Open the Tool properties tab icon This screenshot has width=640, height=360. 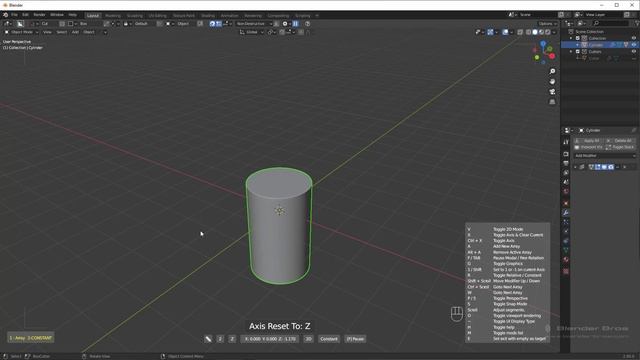click(566, 142)
